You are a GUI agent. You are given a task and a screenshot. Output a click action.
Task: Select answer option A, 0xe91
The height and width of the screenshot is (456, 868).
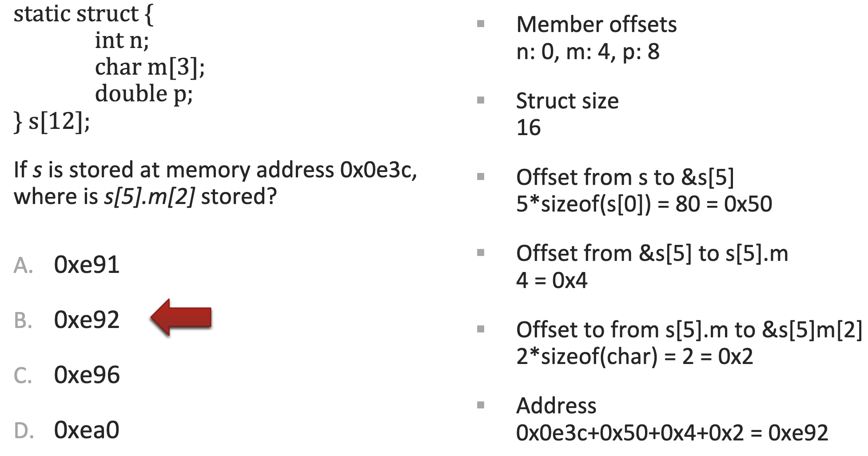tap(87, 265)
